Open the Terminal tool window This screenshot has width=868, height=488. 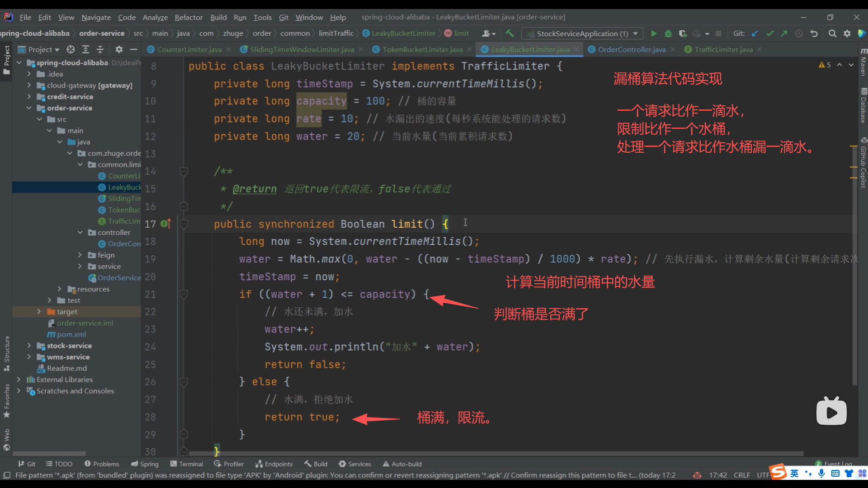(x=186, y=464)
